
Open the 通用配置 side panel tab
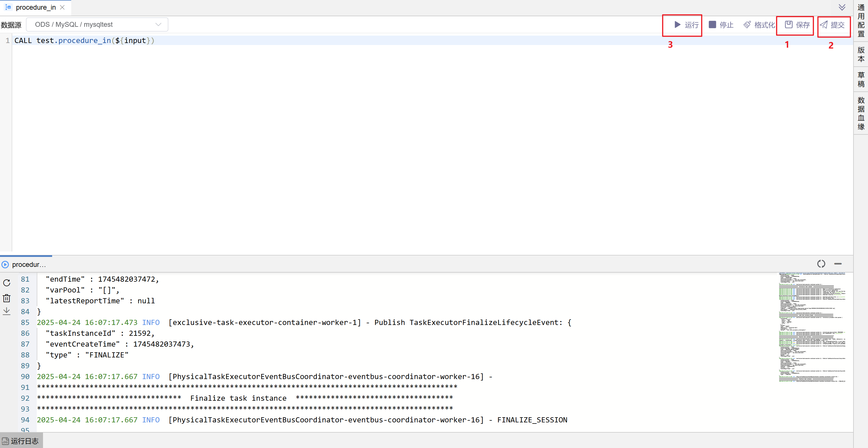pyautogui.click(x=861, y=21)
